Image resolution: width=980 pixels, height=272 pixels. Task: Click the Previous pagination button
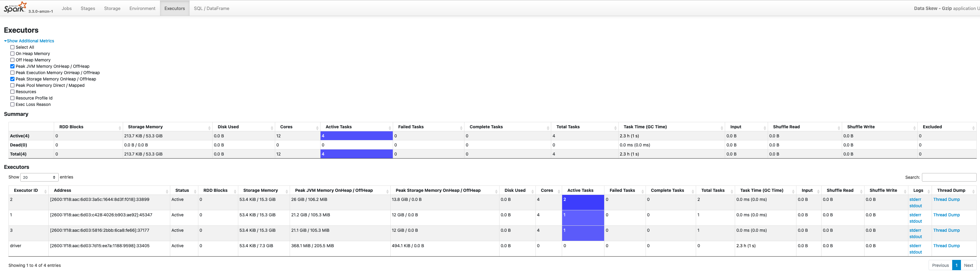point(940,266)
